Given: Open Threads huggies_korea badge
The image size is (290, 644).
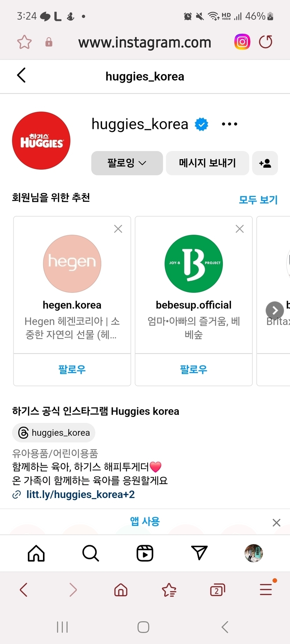Looking at the screenshot, I should pos(54,433).
